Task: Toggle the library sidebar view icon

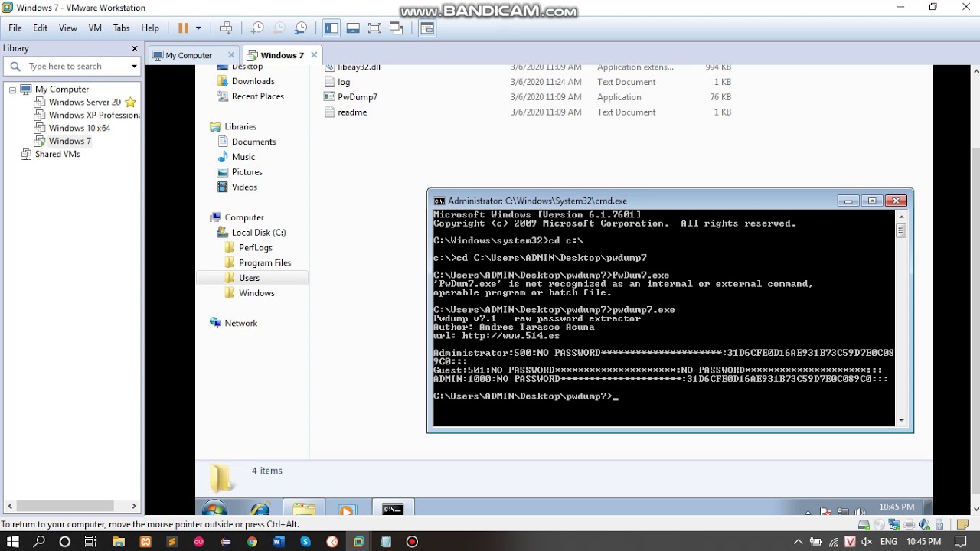Action: 332,28
